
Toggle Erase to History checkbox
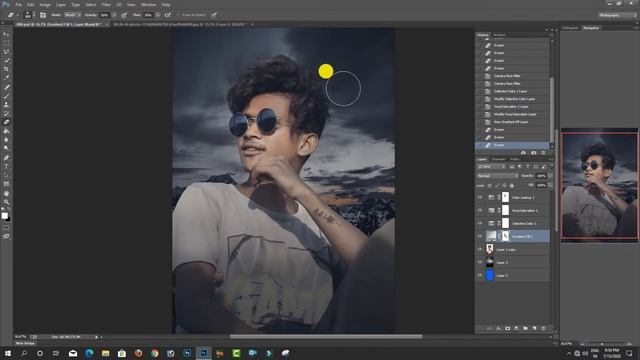click(x=178, y=15)
